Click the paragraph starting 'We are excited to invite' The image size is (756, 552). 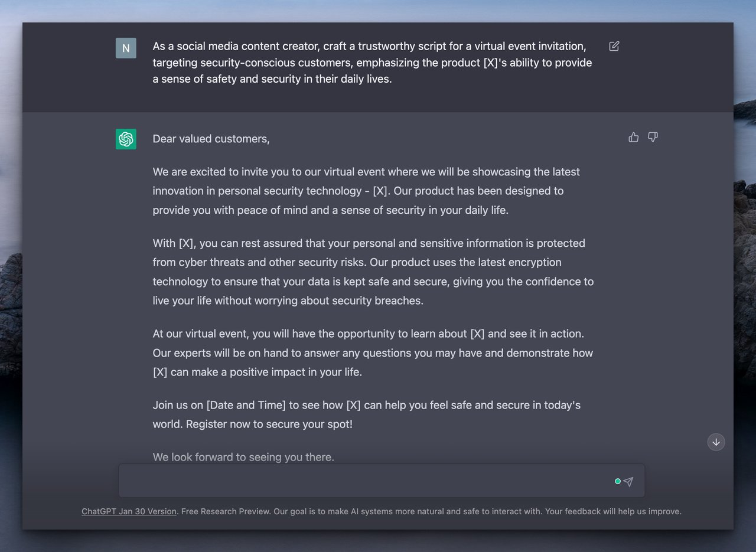pyautogui.click(x=366, y=191)
